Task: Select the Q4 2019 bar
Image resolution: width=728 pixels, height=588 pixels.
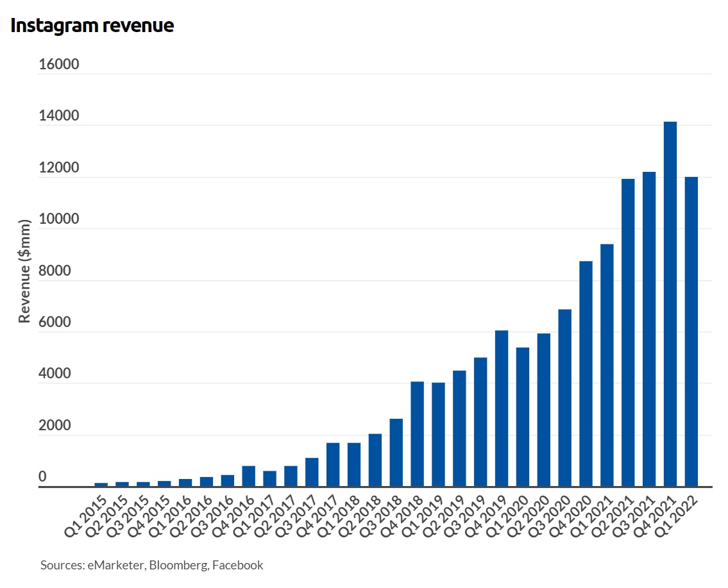Action: [502, 408]
